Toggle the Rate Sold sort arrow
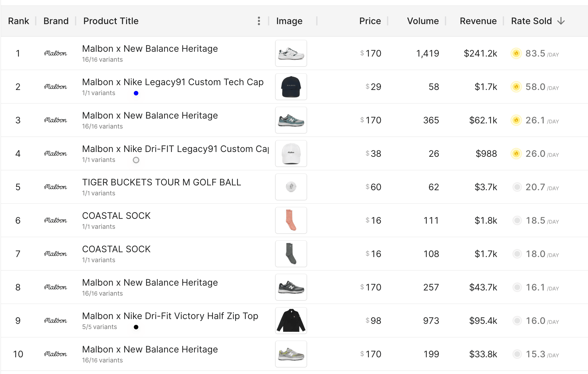The width and height of the screenshot is (588, 374). coord(561,21)
